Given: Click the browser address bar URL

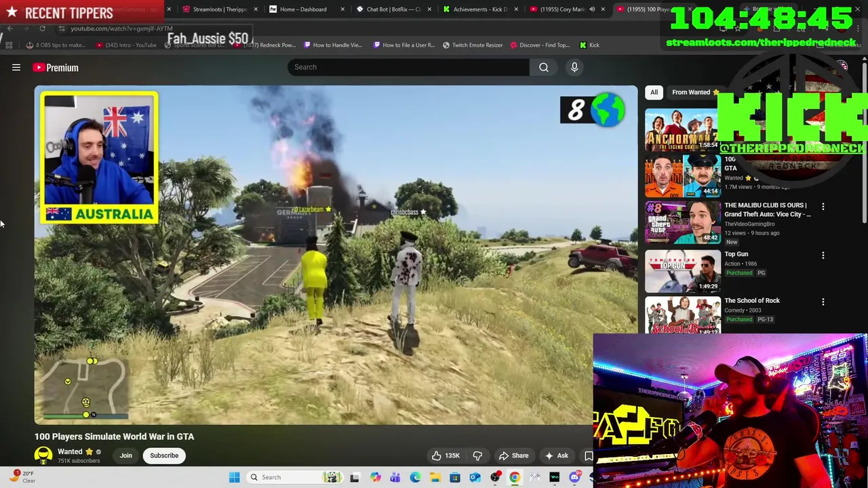Looking at the screenshot, I should pos(121,28).
